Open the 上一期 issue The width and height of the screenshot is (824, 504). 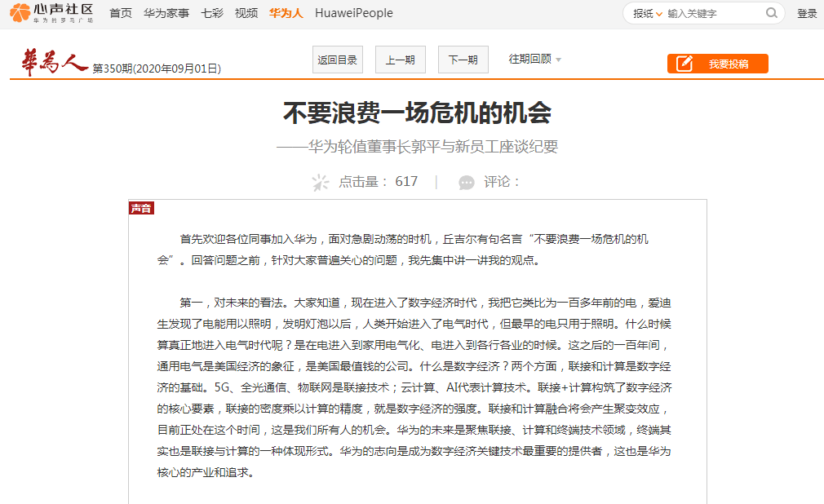(x=400, y=60)
